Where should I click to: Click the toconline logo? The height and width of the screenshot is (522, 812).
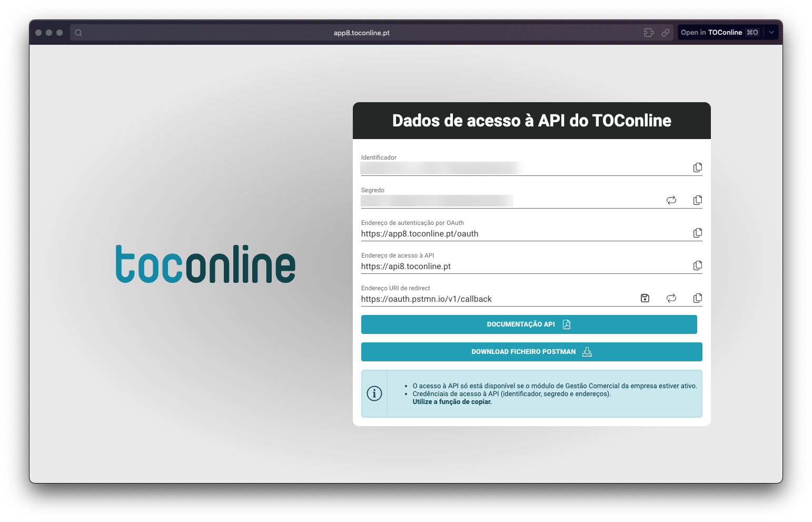205,263
